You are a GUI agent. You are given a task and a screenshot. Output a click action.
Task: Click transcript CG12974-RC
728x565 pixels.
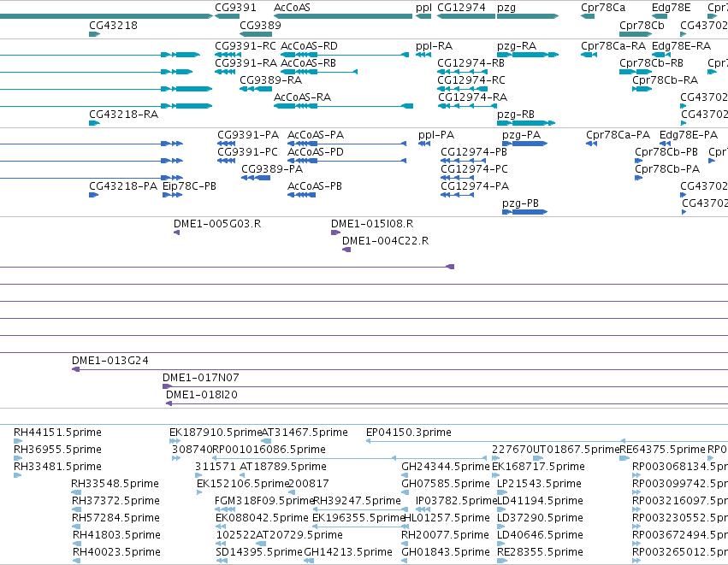tap(471, 79)
